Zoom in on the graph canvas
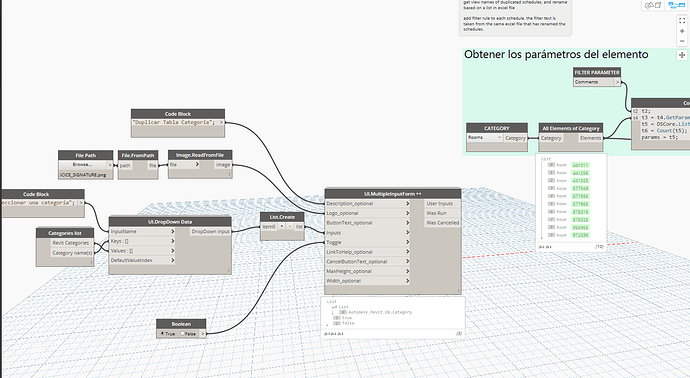Viewport: 690px width, 378px height. [x=682, y=31]
